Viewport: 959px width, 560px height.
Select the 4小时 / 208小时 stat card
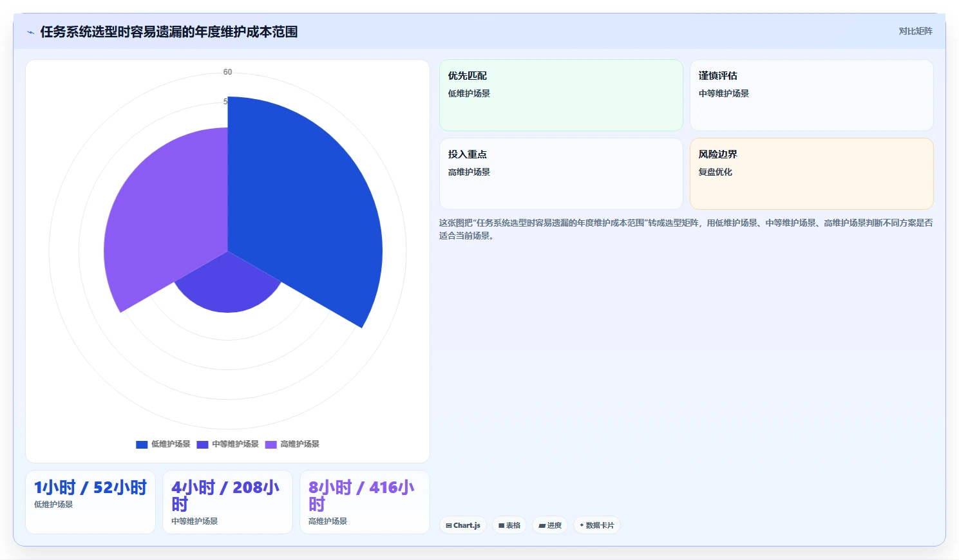227,502
